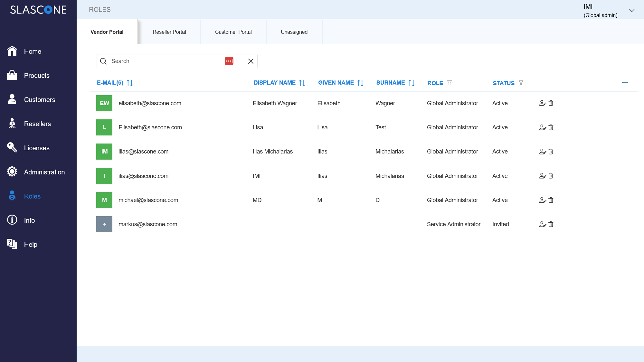
Task: Add a new user with plus icon
Action: click(x=625, y=83)
